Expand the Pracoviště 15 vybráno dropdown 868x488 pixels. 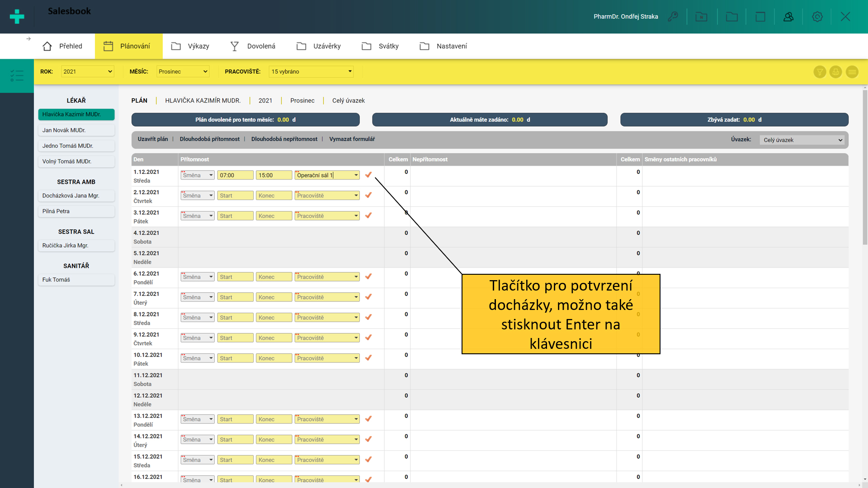click(x=311, y=71)
